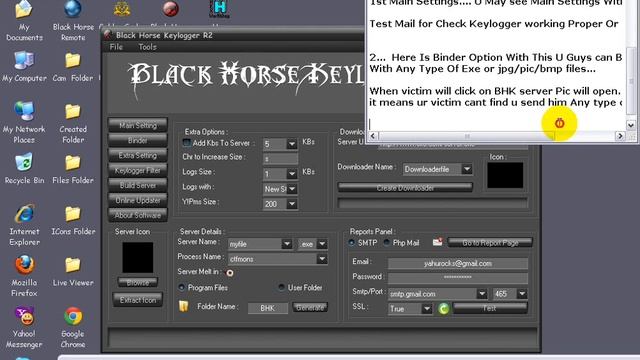Click the Chr to Increase Size field
This screenshot has width=640, height=360.
(x=280, y=159)
